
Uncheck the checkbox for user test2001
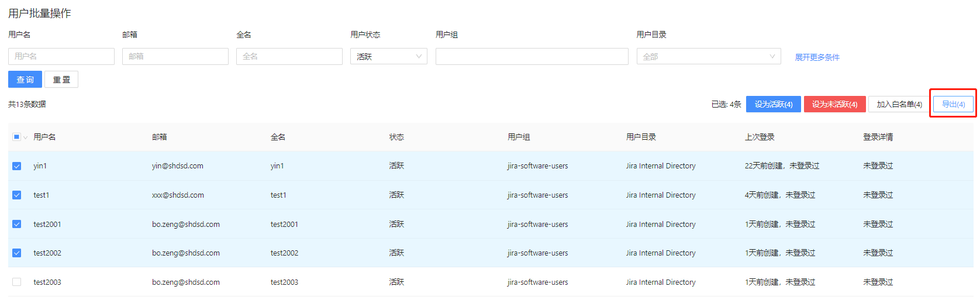tap(16, 224)
